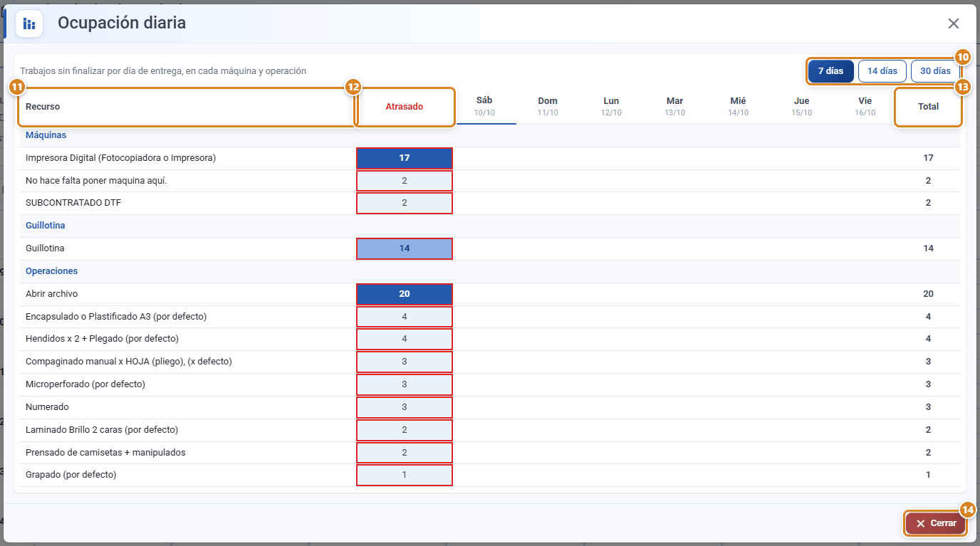Image resolution: width=980 pixels, height=546 pixels.
Task: Click the bar-chart icon beside Ocupación diaria
Action: [x=29, y=23]
